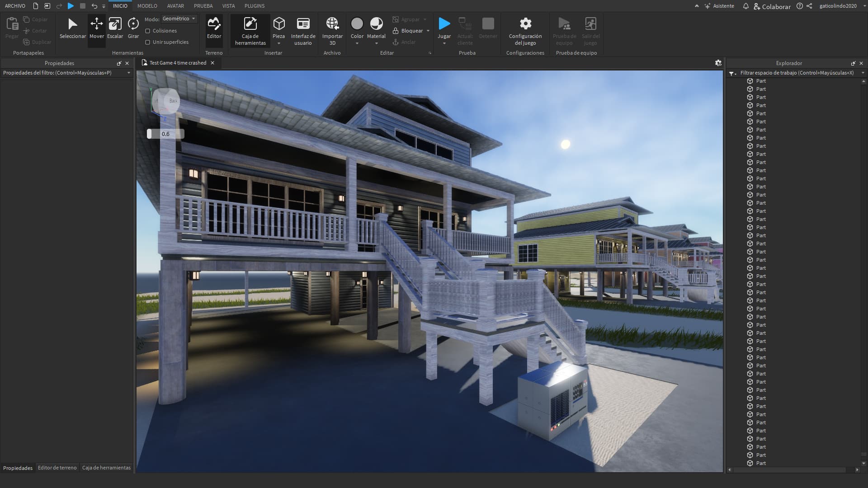Screen dimensions: 868x488
Task: Click the viewport settings gear toggle
Action: tap(718, 63)
